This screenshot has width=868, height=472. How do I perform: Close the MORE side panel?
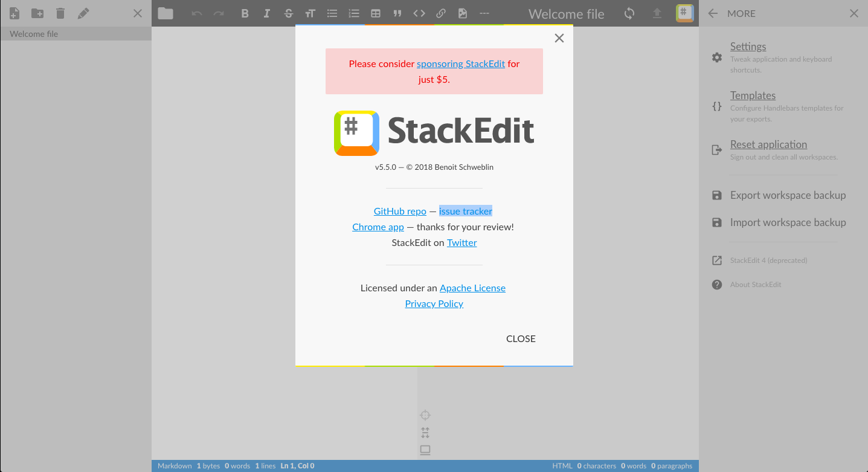[x=854, y=13]
